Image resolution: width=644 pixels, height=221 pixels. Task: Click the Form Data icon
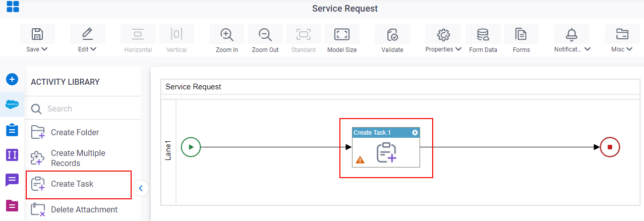483,34
